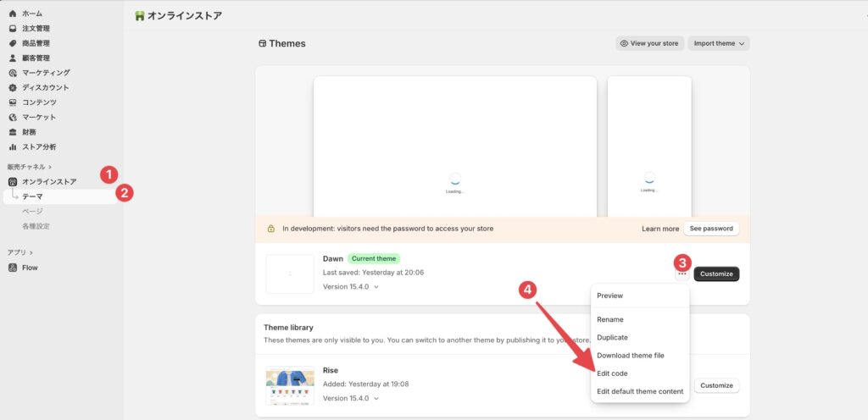The width and height of the screenshot is (868, 420).
Task: Select the 商品管理 tag icon
Action: 13,43
